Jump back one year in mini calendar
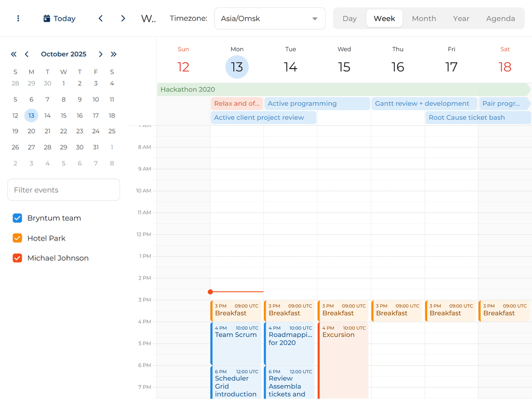The width and height of the screenshot is (532, 399). 14,54
